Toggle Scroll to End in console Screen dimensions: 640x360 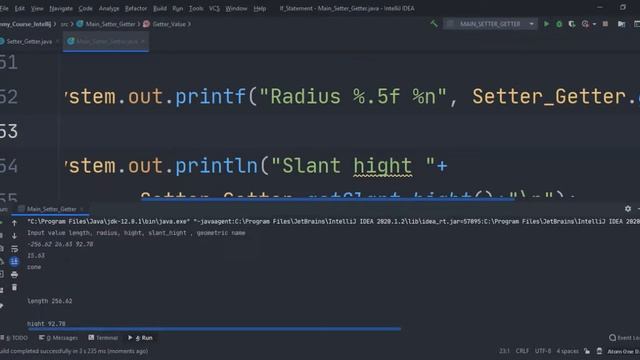click(14, 262)
